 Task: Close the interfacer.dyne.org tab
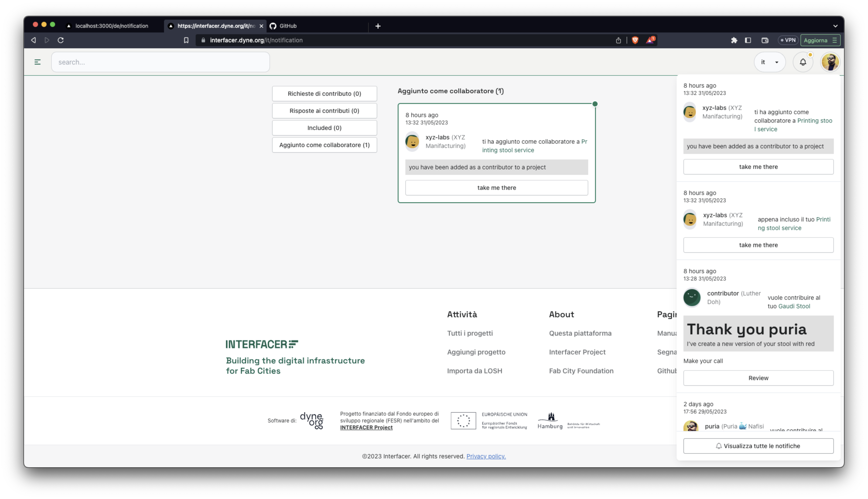(x=261, y=26)
